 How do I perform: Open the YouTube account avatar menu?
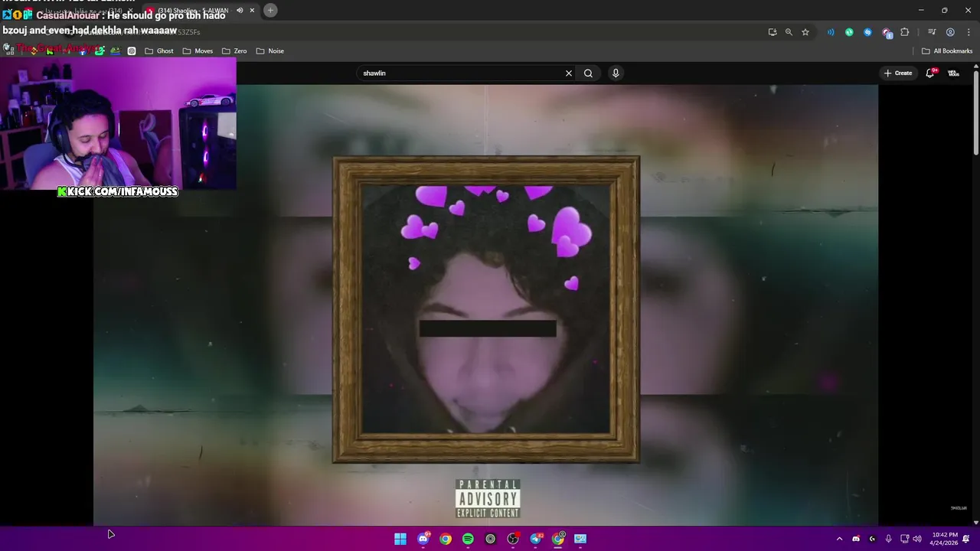click(953, 73)
